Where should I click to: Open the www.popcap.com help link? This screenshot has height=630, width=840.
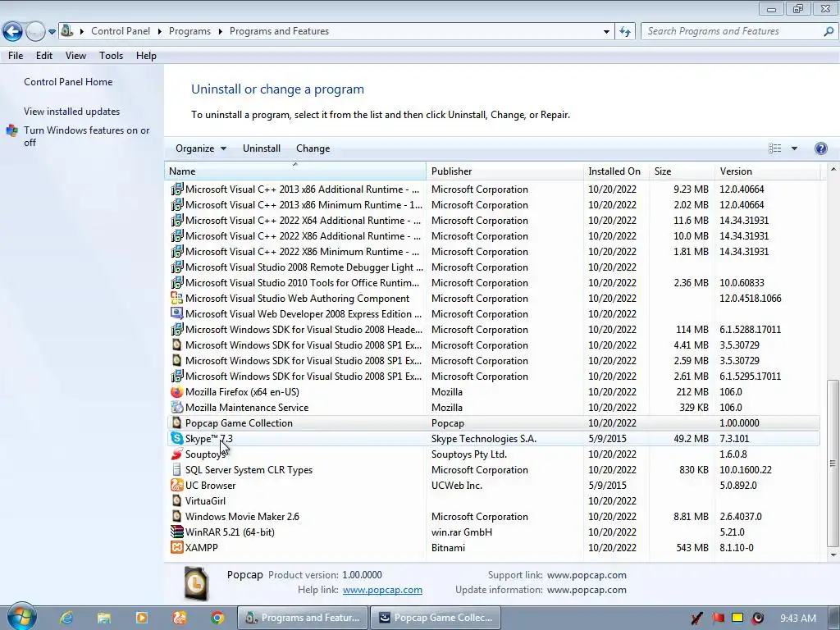click(x=382, y=590)
